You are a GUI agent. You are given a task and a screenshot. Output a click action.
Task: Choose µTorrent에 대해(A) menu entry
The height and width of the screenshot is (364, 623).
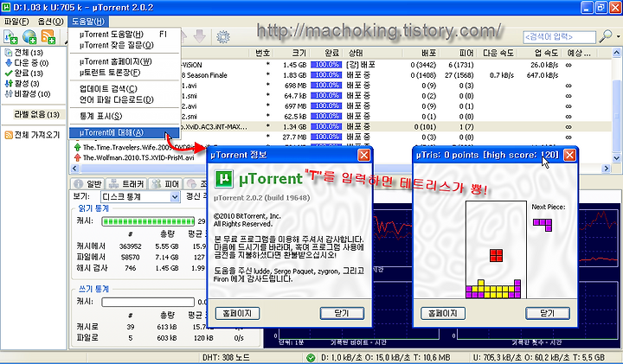125,132
